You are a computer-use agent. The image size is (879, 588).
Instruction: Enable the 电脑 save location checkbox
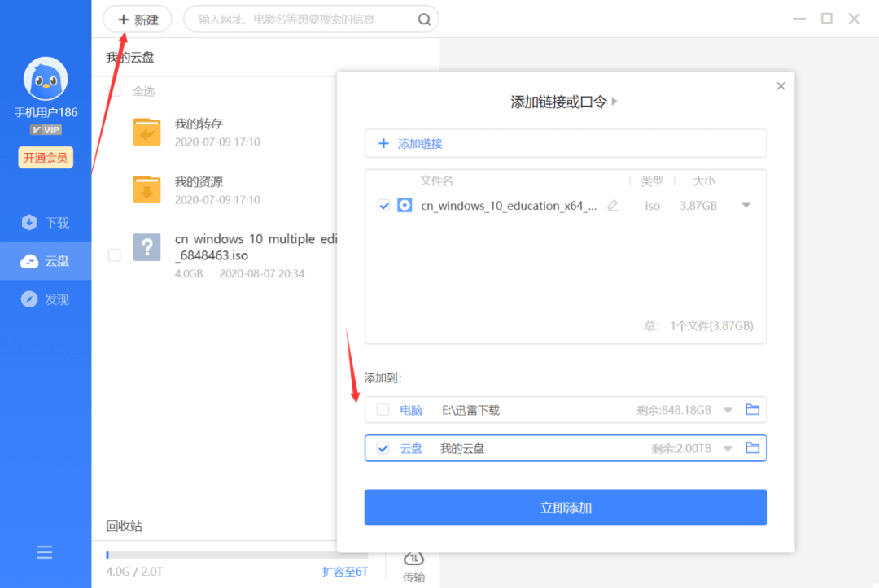click(383, 409)
